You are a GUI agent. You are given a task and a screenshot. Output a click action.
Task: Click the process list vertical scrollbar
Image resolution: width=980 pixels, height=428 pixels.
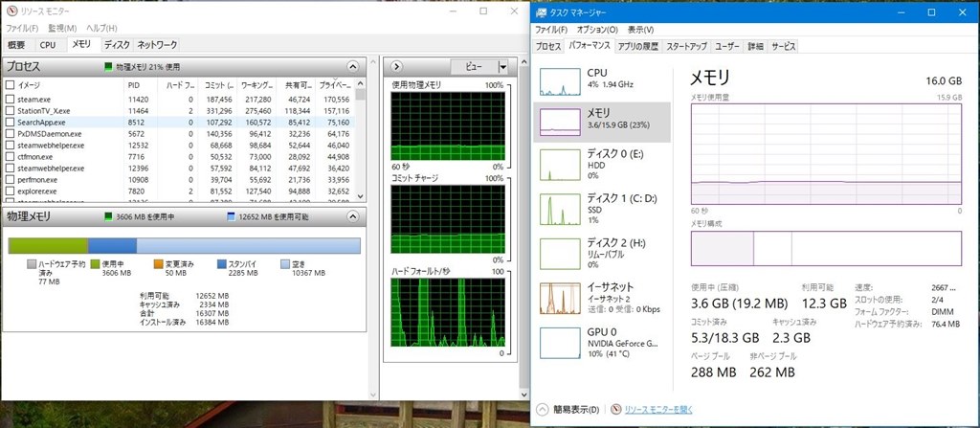tap(360, 140)
